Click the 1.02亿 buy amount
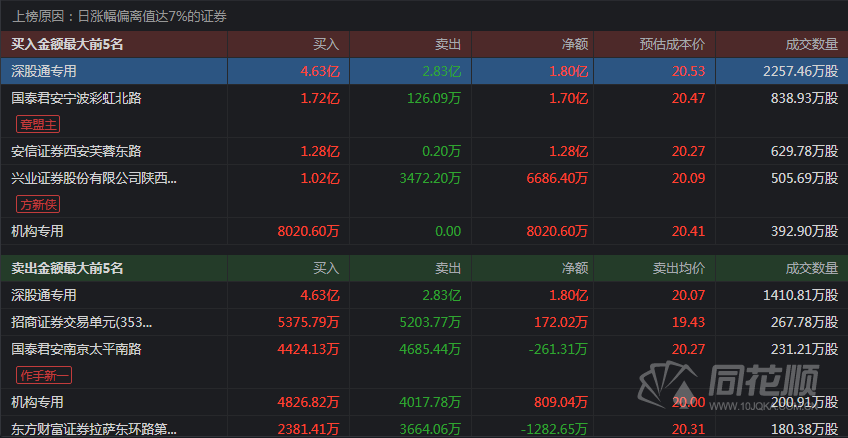 point(320,178)
